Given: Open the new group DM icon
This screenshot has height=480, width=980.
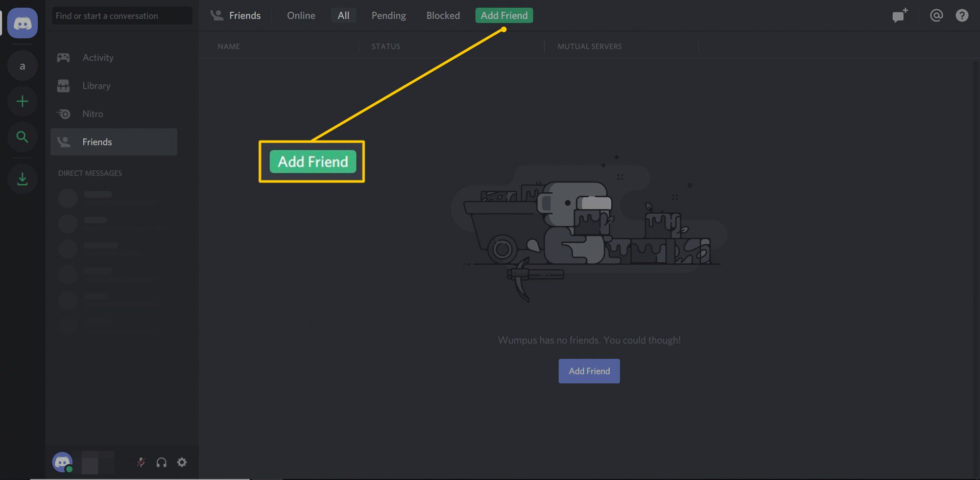Looking at the screenshot, I should [900, 15].
